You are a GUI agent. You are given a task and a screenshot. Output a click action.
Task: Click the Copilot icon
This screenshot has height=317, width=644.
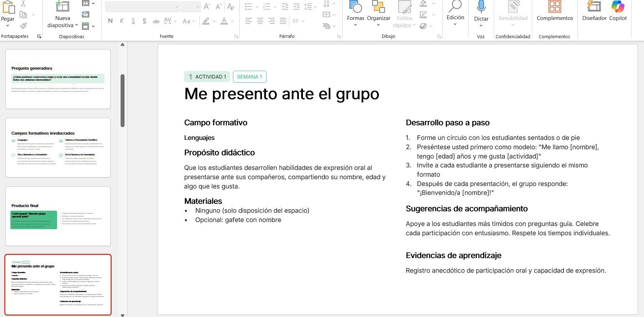pyautogui.click(x=618, y=7)
